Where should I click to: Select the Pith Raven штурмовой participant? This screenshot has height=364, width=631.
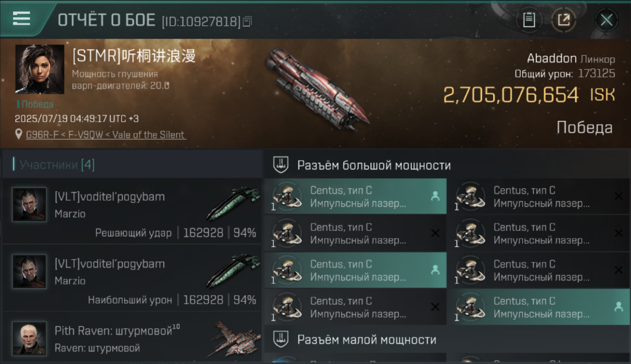tap(132, 338)
